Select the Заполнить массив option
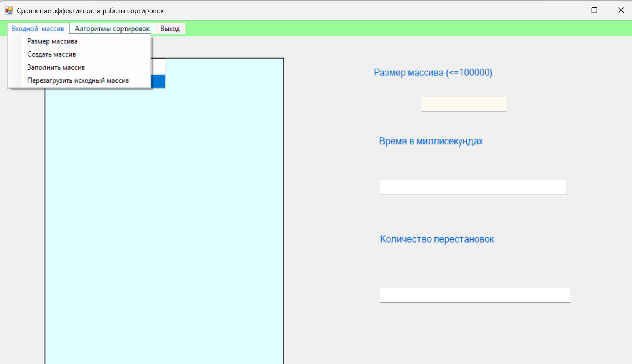This screenshot has width=632, height=364. click(x=56, y=67)
